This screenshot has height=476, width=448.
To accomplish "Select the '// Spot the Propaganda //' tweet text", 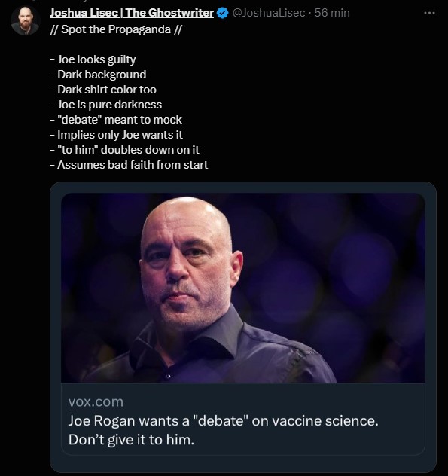I will pyautogui.click(x=116, y=29).
